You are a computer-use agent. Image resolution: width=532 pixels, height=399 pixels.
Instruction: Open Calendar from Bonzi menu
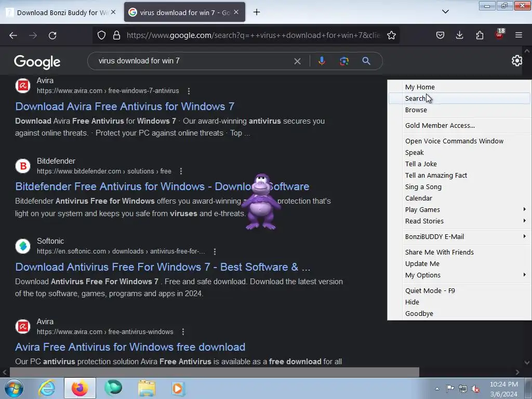[459, 198]
